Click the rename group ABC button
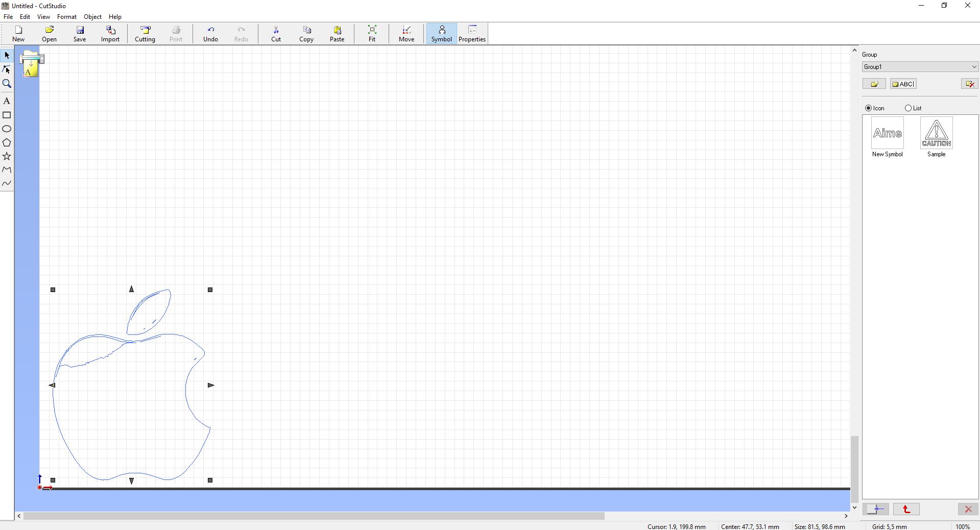The height and width of the screenshot is (530, 980). [x=903, y=84]
